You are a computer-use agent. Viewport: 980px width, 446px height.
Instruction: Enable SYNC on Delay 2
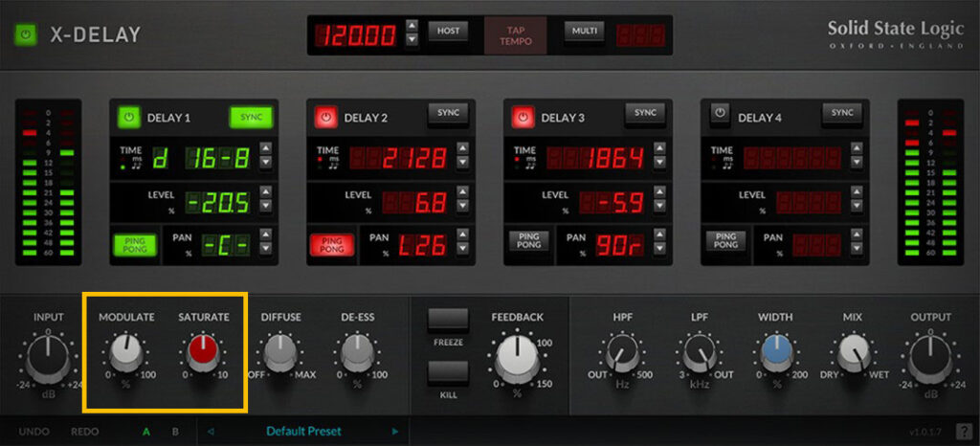click(x=448, y=114)
